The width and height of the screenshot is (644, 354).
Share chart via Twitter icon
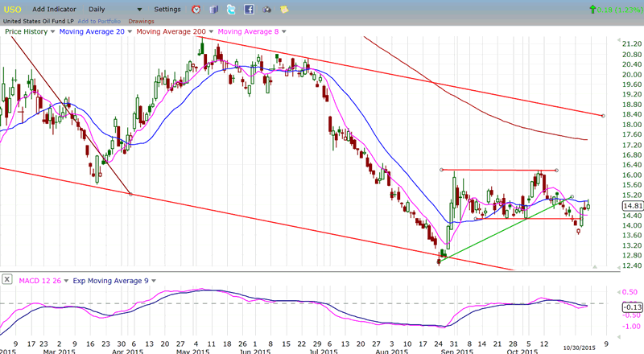[x=231, y=9]
